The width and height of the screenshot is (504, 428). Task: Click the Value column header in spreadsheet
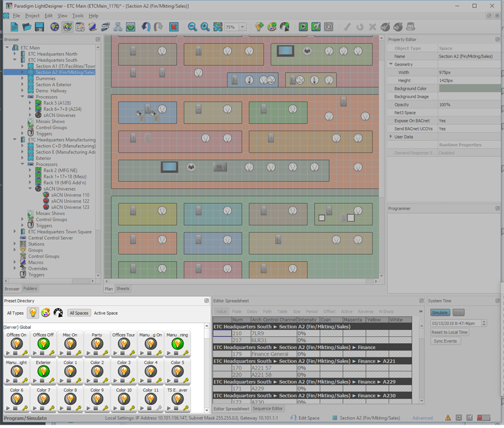[x=221, y=311]
